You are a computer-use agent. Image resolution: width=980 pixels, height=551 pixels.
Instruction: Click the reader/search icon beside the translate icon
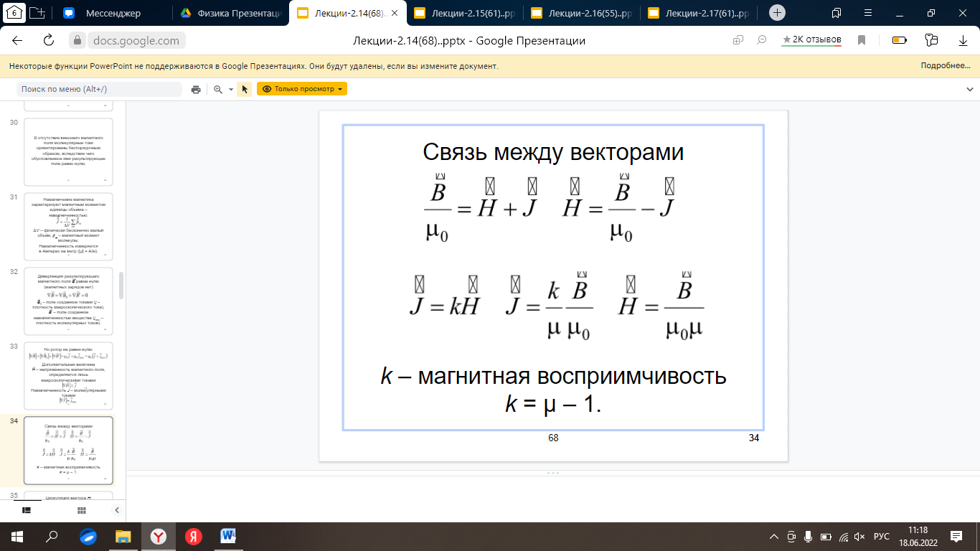click(762, 41)
